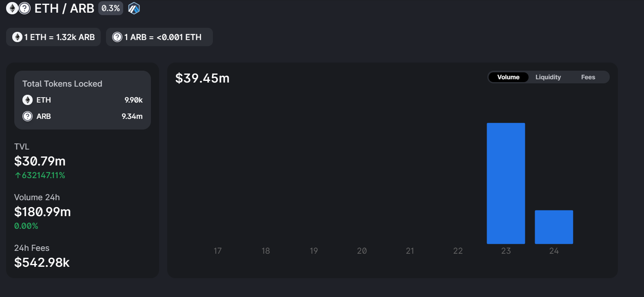Screen dimensions: 644x297
Task: Click the shorter volume bar above the 24 label
Action: 553,227
